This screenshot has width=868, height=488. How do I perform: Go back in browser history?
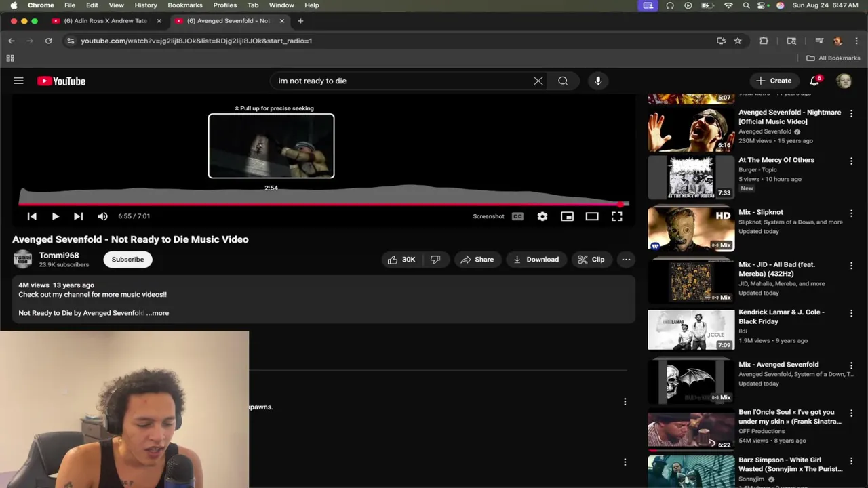point(12,41)
